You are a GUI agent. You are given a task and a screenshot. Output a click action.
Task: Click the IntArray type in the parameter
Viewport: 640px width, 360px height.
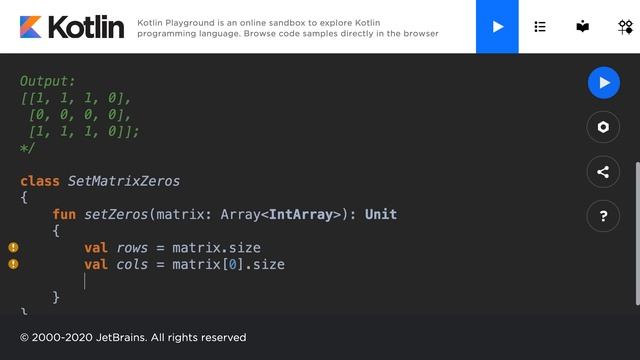point(301,215)
